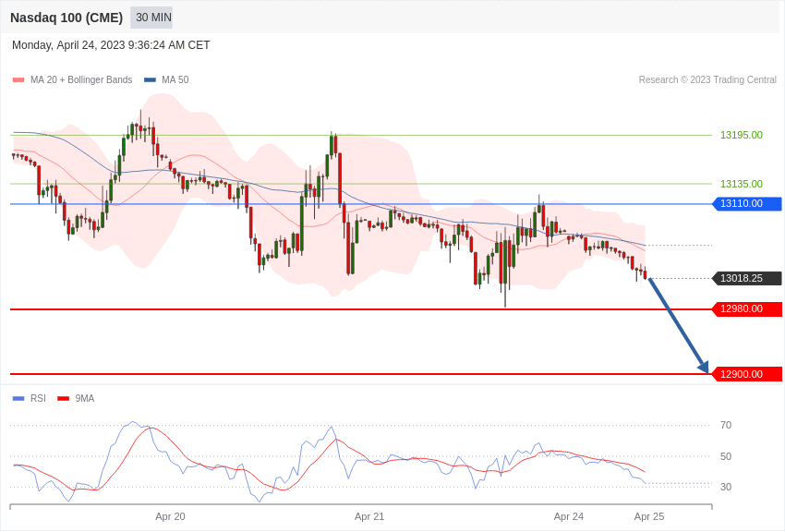Viewport: 785px width, 532px height.
Task: Click the green 13195.00 resistance label
Action: tap(741, 135)
